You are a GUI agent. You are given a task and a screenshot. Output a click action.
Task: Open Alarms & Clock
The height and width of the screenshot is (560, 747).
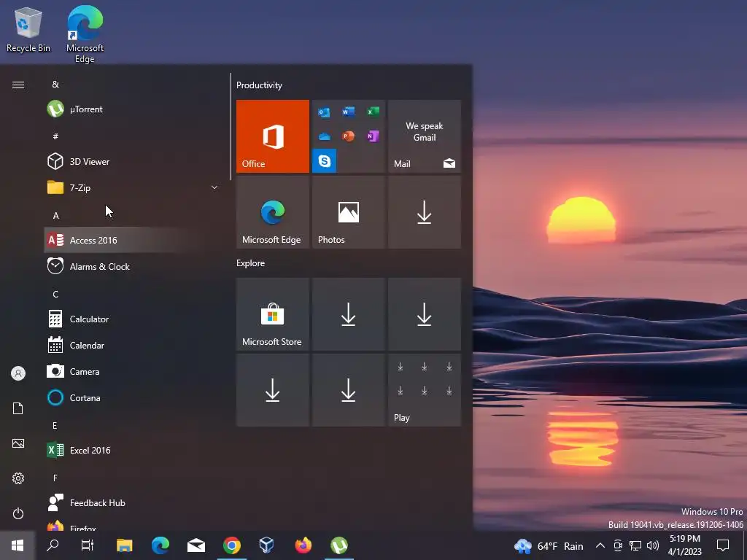[x=131, y=267]
